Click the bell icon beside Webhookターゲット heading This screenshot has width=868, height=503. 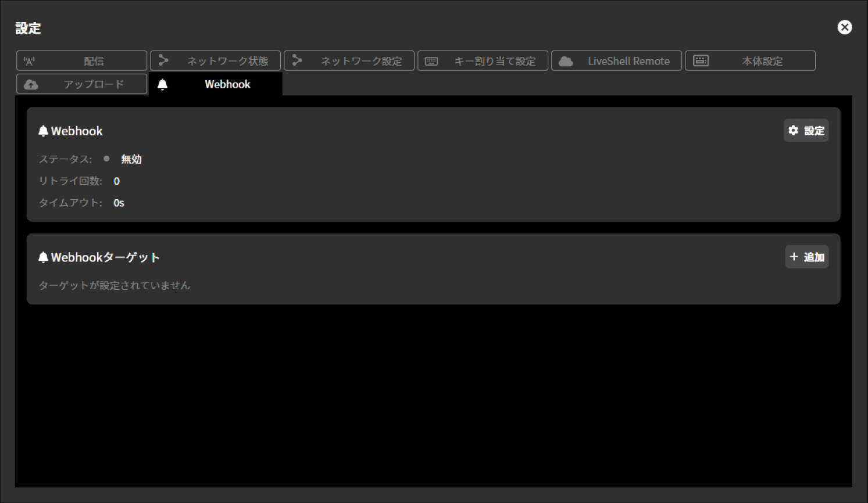coord(42,257)
